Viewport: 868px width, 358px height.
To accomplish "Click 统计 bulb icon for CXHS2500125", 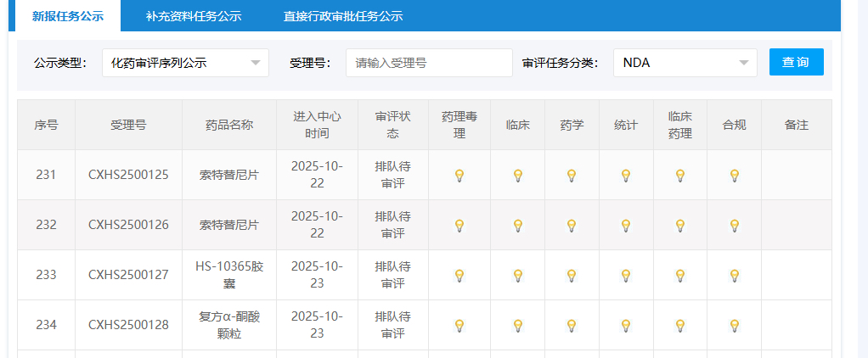I will click(626, 176).
